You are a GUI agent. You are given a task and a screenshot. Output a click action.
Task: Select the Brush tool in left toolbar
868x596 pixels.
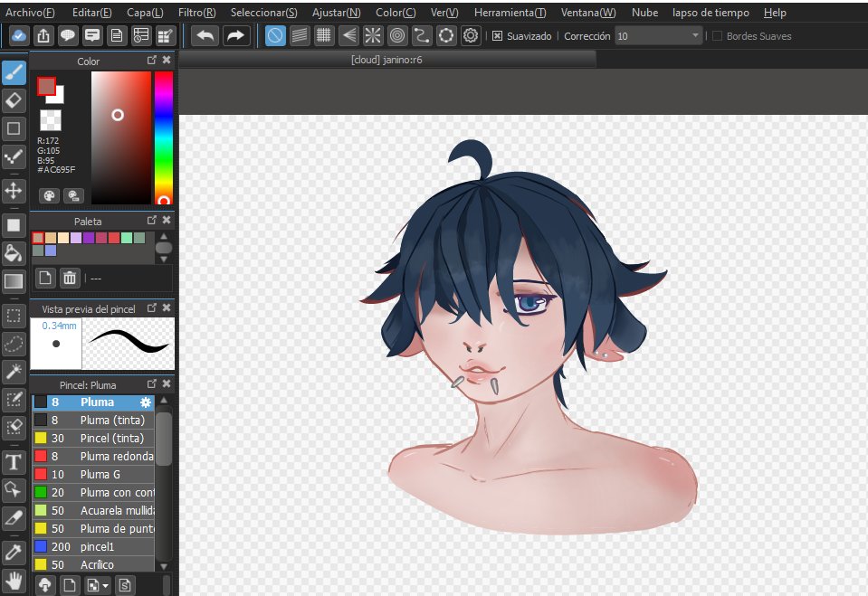pyautogui.click(x=14, y=72)
